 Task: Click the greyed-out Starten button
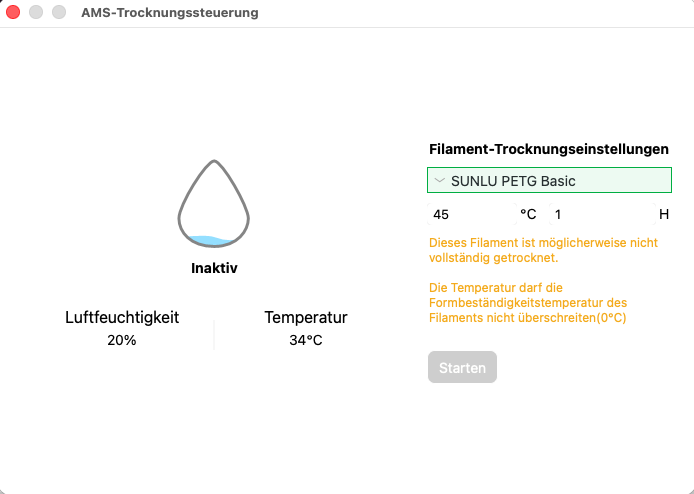coord(462,367)
